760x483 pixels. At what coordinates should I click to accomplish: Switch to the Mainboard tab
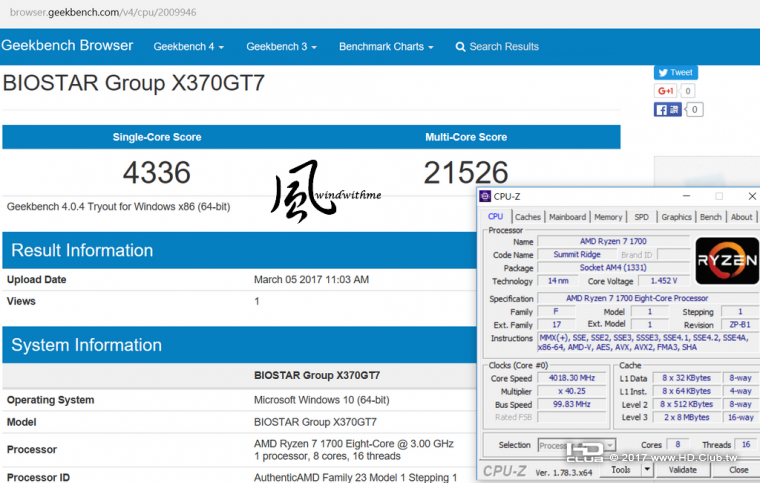(x=567, y=217)
